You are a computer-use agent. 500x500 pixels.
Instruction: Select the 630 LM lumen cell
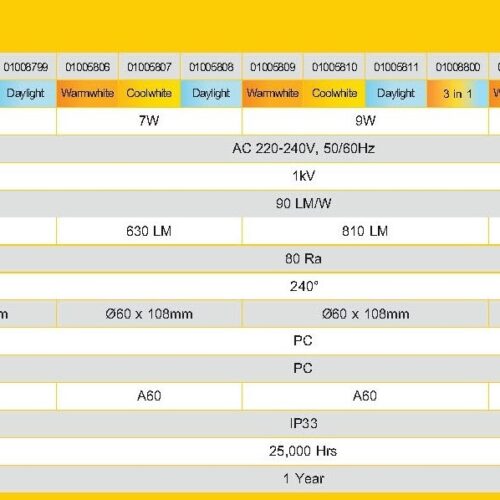(149, 231)
